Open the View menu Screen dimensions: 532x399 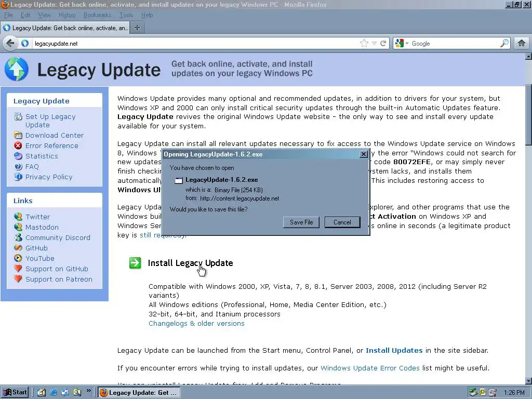tap(44, 15)
